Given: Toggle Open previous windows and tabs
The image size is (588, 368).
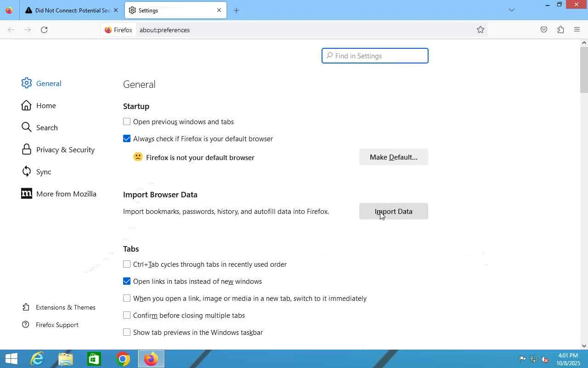Looking at the screenshot, I should [127, 122].
